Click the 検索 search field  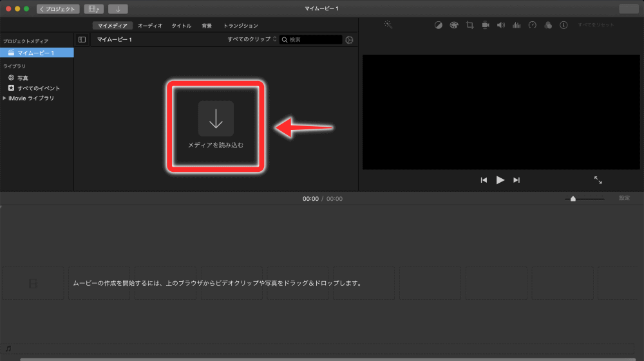click(311, 39)
